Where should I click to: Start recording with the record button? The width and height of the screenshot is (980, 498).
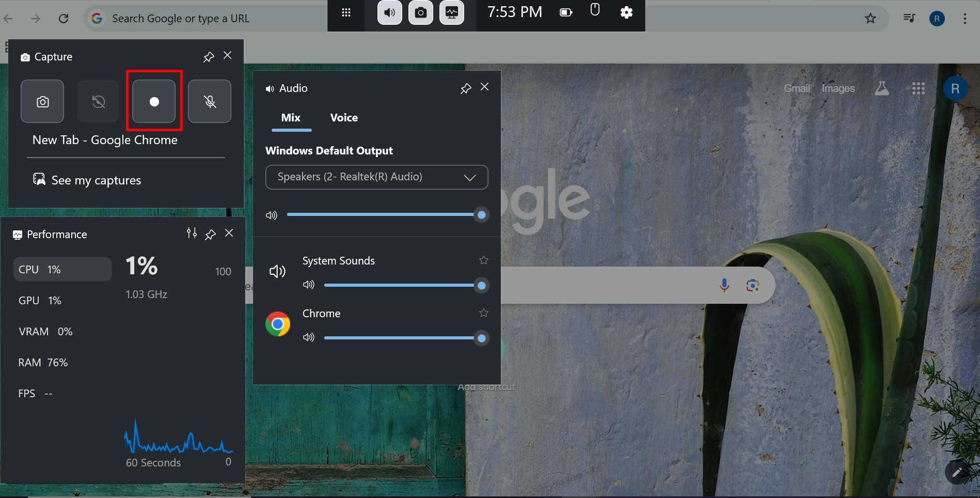pos(153,101)
